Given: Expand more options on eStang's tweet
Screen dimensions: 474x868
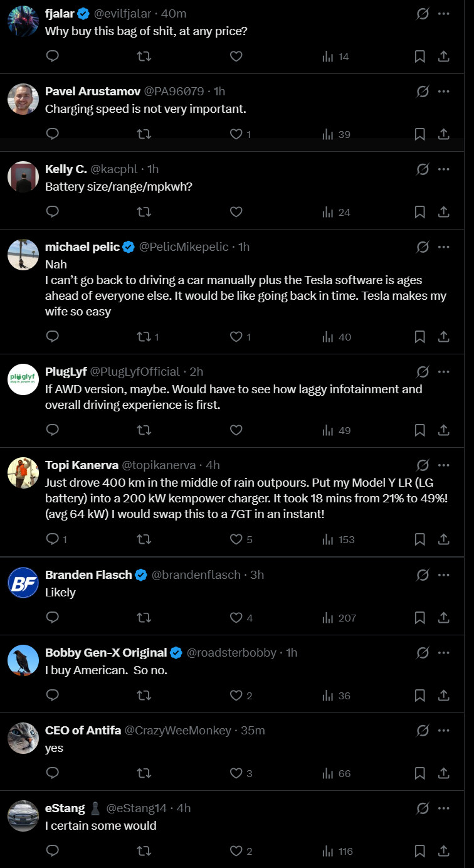Looking at the screenshot, I should pyautogui.click(x=443, y=808).
